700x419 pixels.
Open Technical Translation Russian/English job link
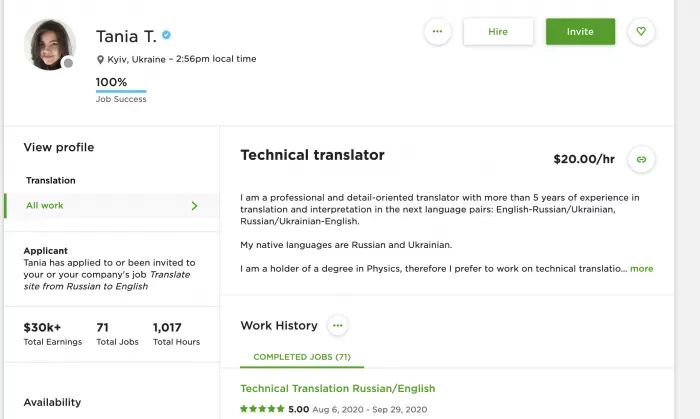click(x=338, y=389)
